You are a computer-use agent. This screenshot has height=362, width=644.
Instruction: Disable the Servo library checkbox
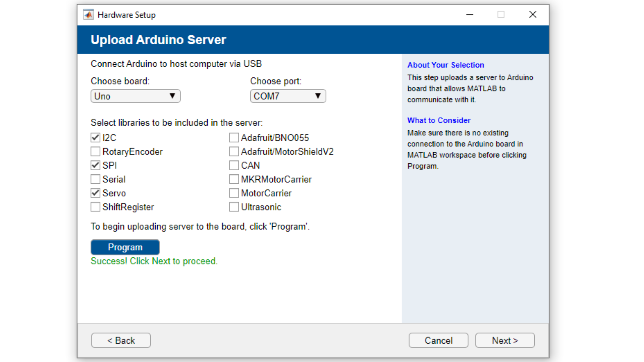point(96,193)
